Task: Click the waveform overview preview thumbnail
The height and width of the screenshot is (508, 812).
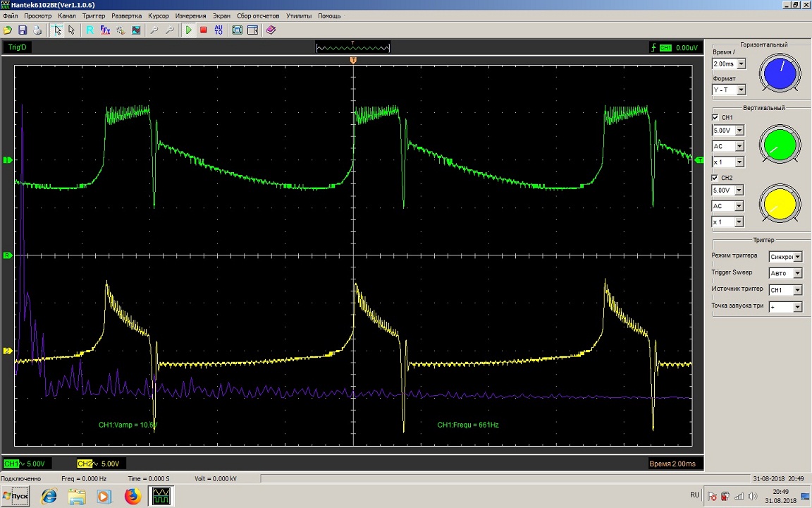Action: [x=352, y=48]
